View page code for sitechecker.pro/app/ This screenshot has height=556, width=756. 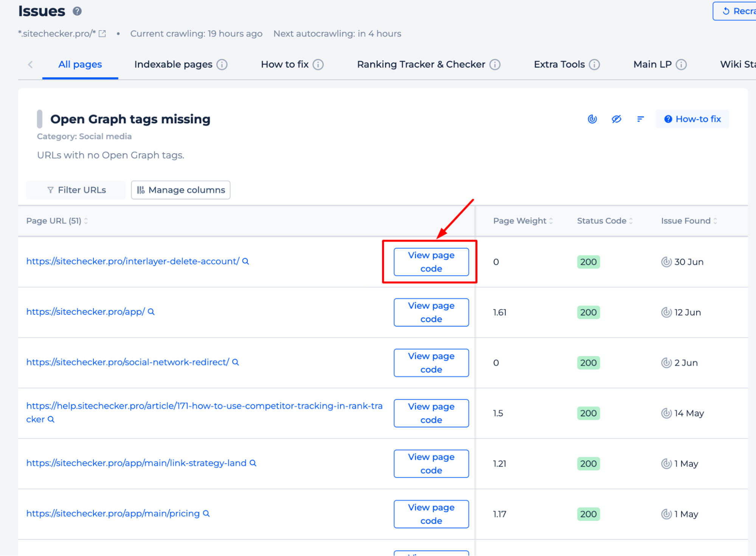(431, 312)
